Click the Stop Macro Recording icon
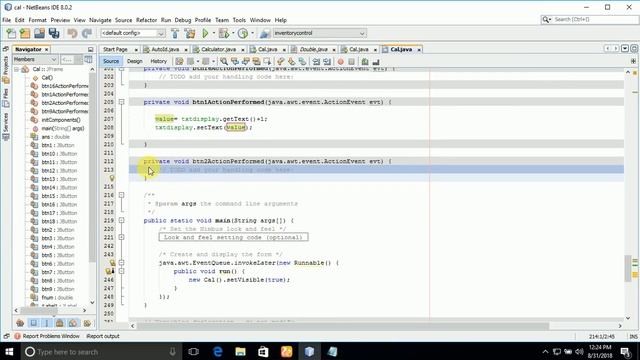Image resolution: width=640 pixels, height=360 pixels. [x=351, y=62]
